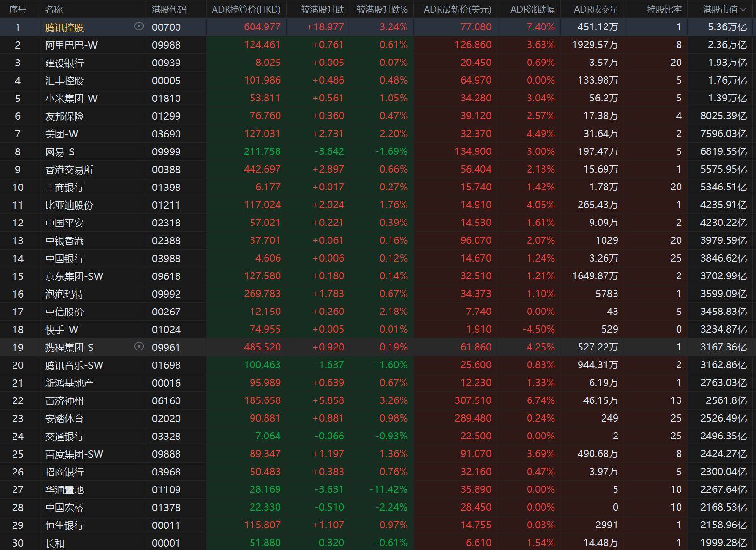Sort by the 序号 column header

pos(17,9)
